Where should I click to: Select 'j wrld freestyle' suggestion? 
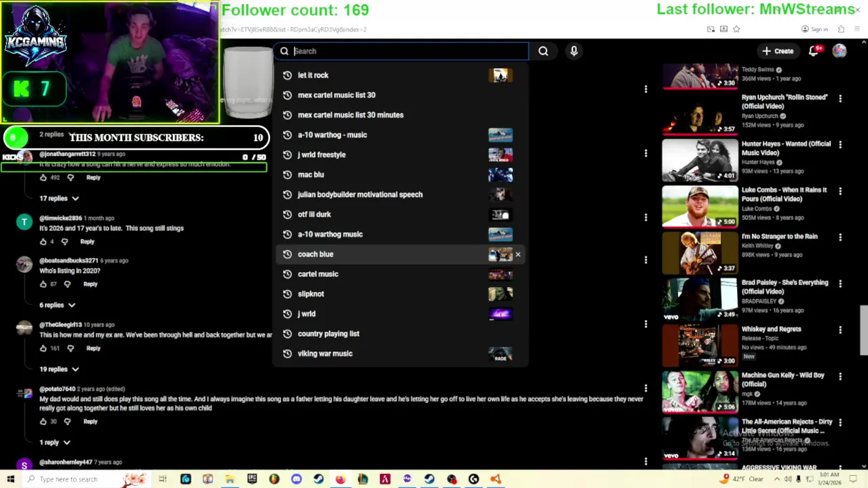click(400, 155)
